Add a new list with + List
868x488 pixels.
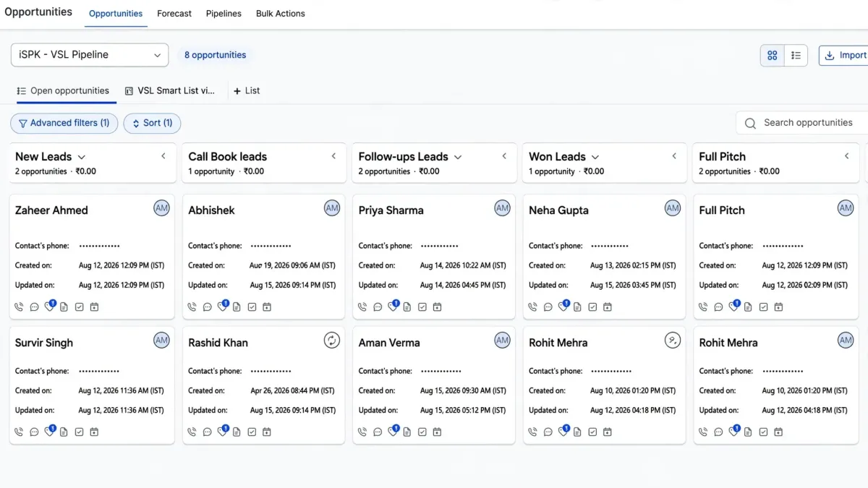click(x=247, y=91)
